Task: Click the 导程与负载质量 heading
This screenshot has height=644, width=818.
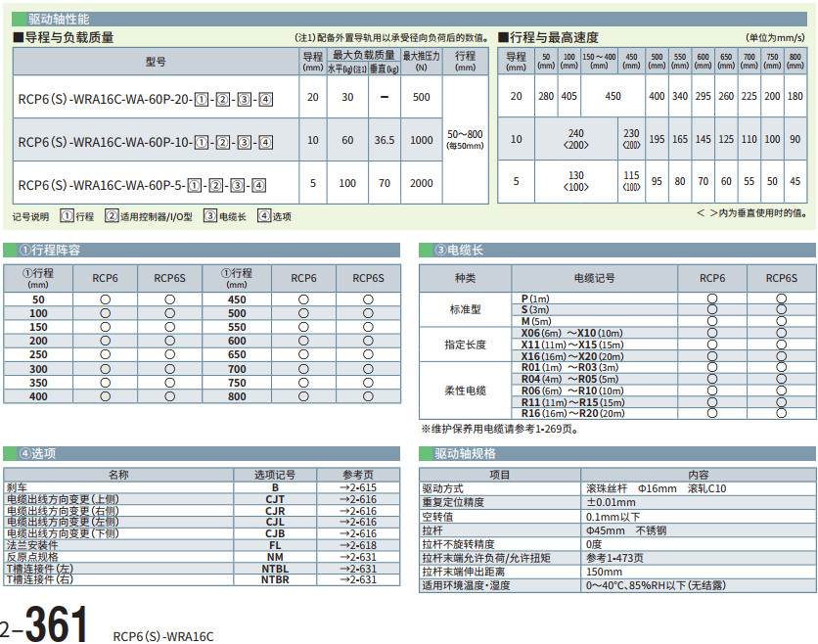Action: click(x=64, y=37)
